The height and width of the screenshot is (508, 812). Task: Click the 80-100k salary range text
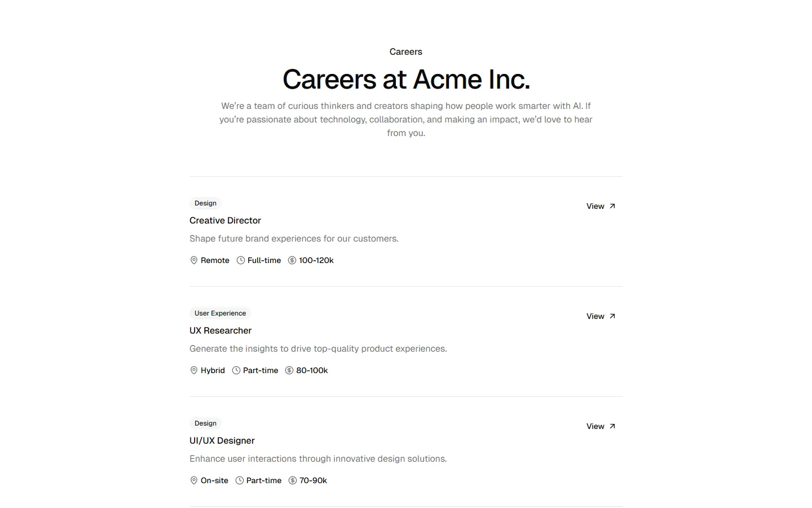pos(312,370)
